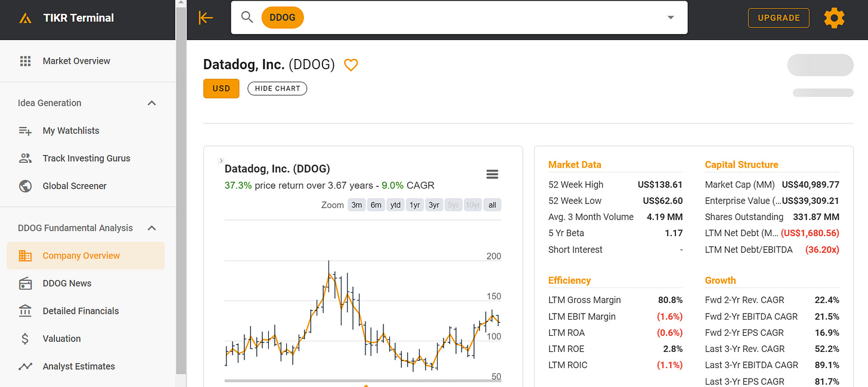Set chart zoom to 3yr
The height and width of the screenshot is (387, 868).
434,205
